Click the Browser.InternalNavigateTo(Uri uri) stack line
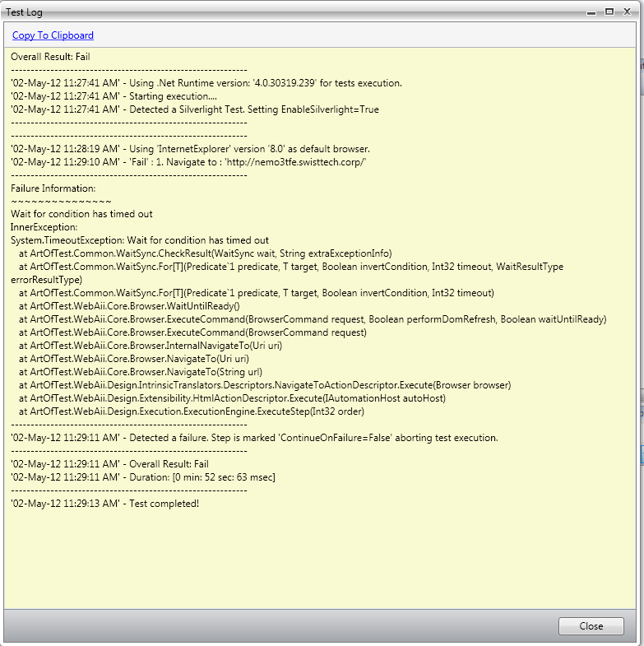Image resolution: width=644 pixels, height=646 pixels. (x=151, y=346)
